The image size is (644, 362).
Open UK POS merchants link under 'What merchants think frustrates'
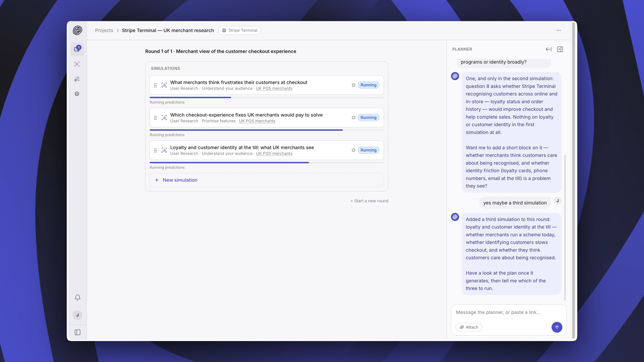[x=274, y=88]
